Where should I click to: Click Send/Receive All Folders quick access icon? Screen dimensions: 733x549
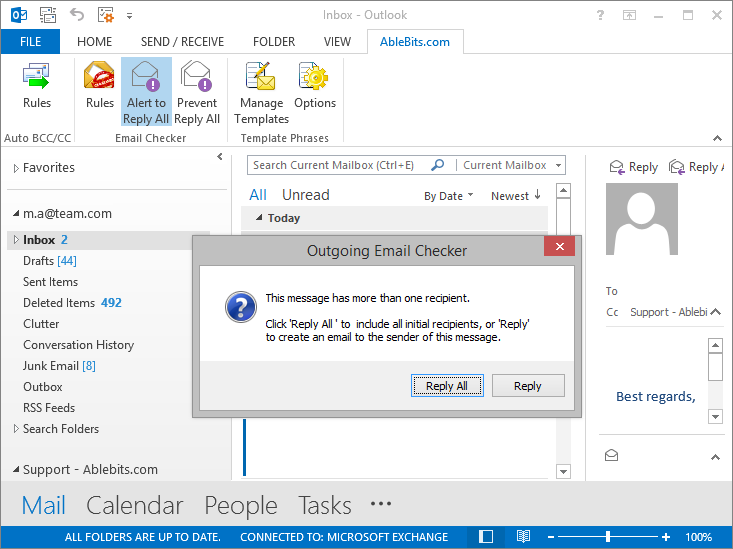pyautogui.click(x=48, y=15)
